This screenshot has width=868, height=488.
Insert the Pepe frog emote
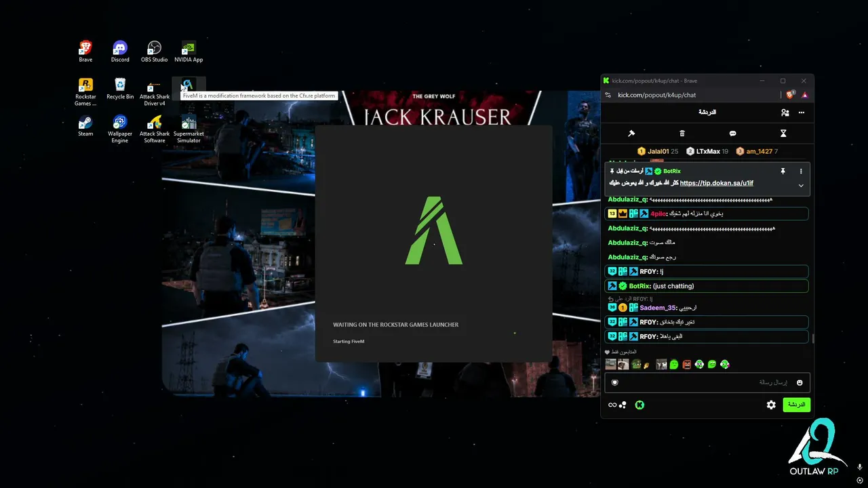pos(636,365)
